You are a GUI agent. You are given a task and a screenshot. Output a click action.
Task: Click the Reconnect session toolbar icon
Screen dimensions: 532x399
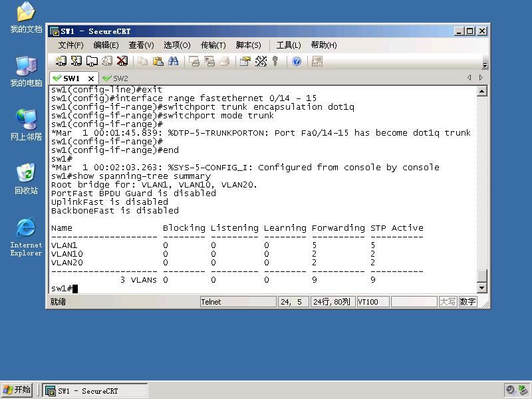click(x=107, y=61)
